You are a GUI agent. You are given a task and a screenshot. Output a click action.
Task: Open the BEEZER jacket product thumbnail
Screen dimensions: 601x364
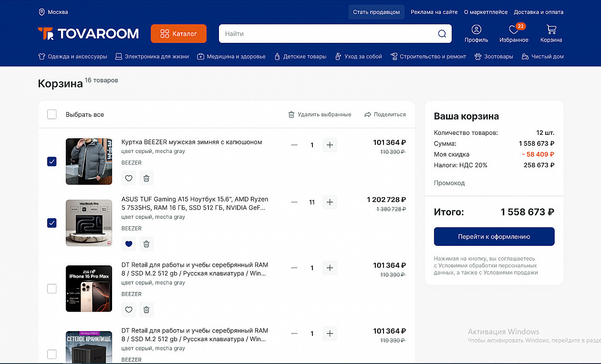89,162
